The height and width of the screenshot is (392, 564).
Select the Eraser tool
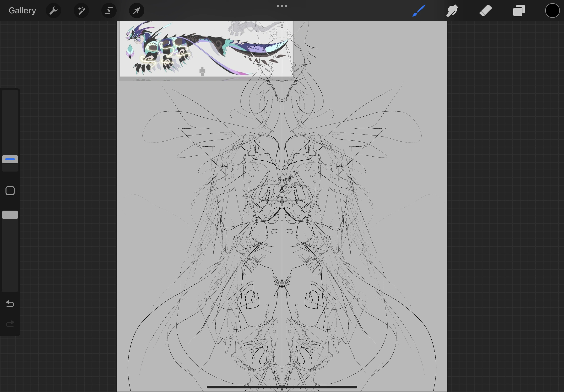(485, 11)
